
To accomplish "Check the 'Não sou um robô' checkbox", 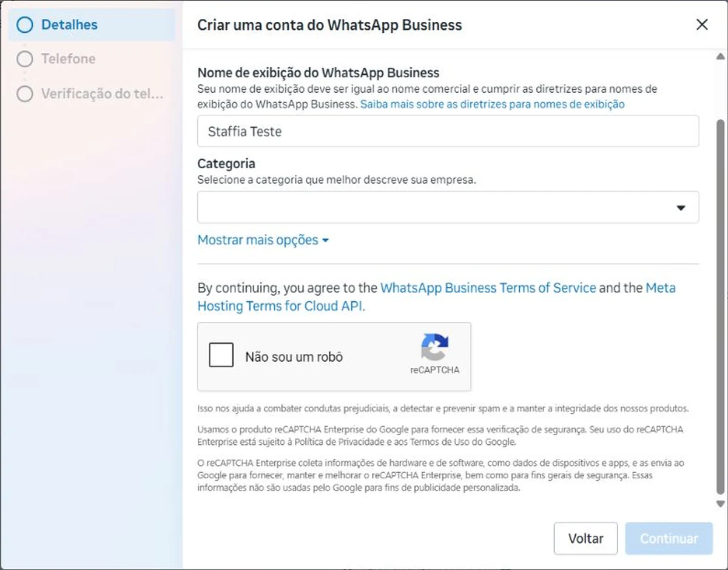I will [221, 355].
